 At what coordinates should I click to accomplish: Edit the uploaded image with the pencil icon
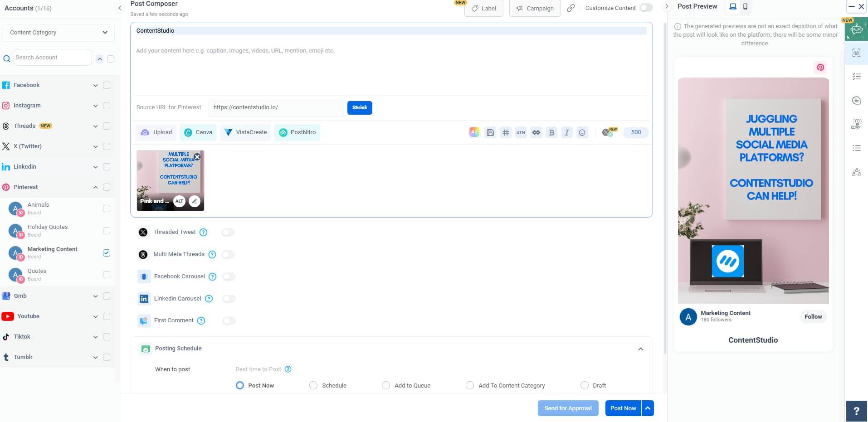point(195,201)
